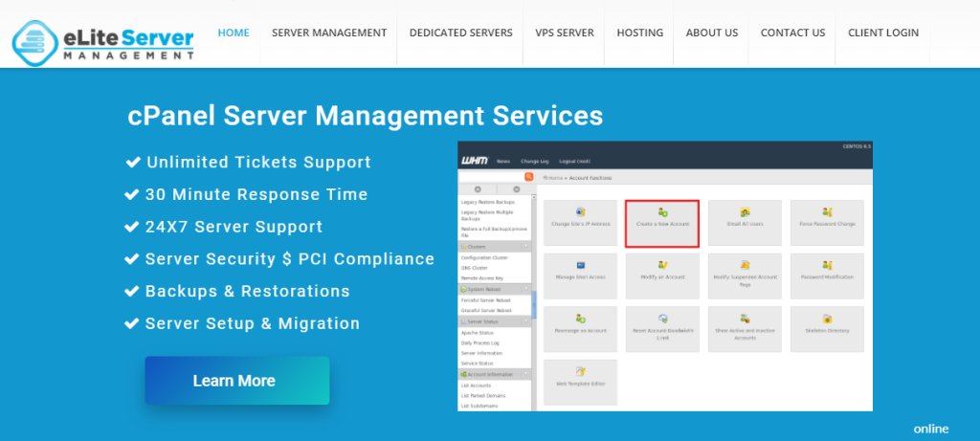This screenshot has width=980, height=441.
Task: Click the Learn More button
Action: click(x=237, y=381)
